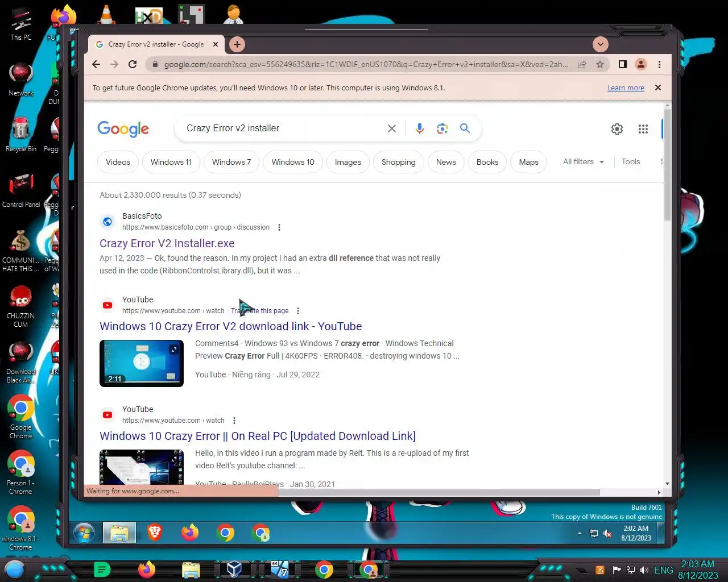728x582 pixels.
Task: Open the HxD desktop icon
Action: click(149, 15)
